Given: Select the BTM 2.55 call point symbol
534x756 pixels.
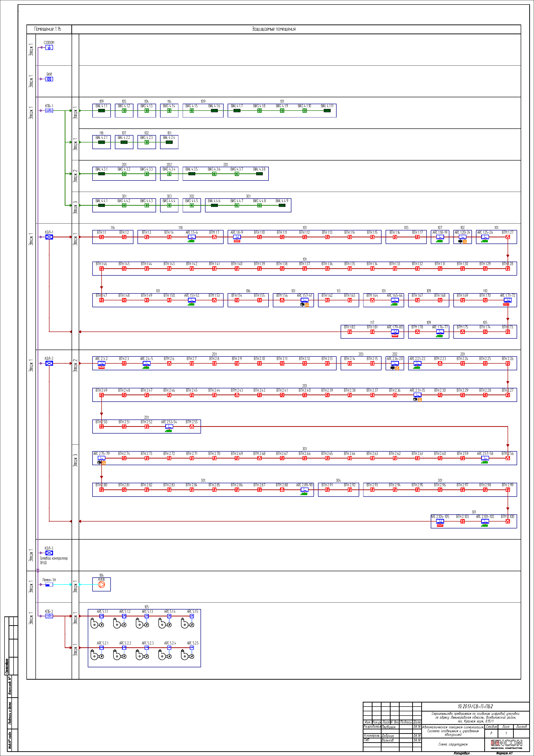Looking at the screenshot, I should (192, 426).
